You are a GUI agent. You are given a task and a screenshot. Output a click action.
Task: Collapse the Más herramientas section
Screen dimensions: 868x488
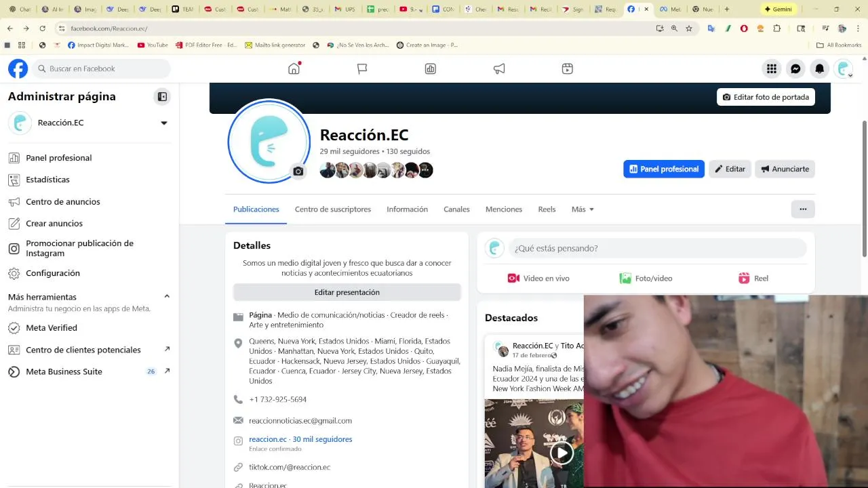167,296
